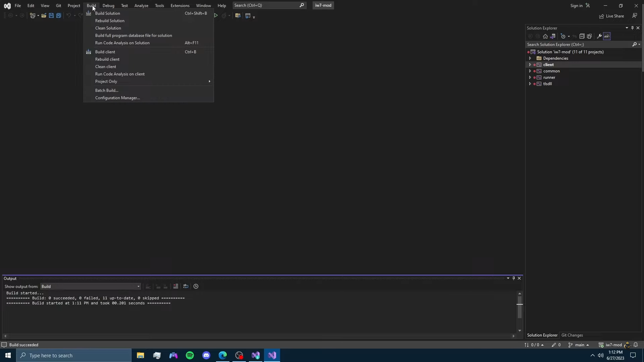This screenshot has height=362, width=644.
Task: Select Rebuild Solution menu entry
Action: [110, 21]
